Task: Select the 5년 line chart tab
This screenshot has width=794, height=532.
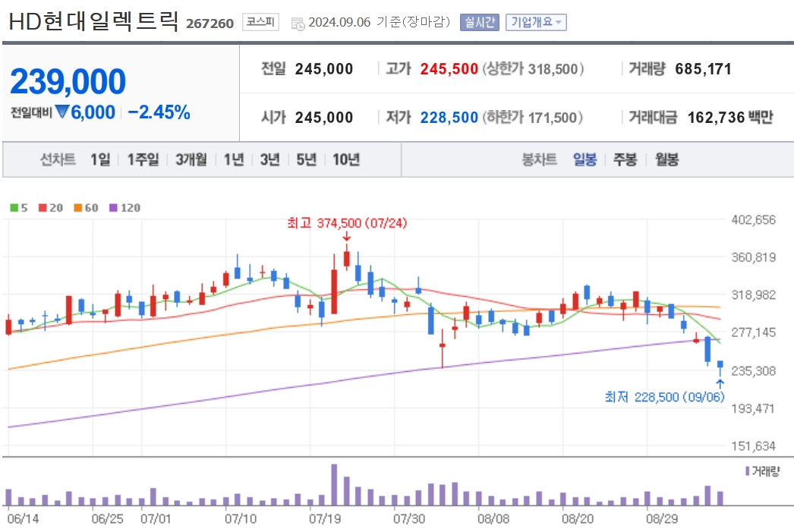Action: [306, 160]
